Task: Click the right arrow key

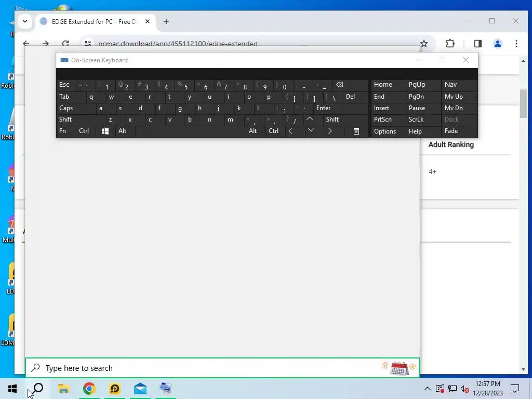Action: 330,131
